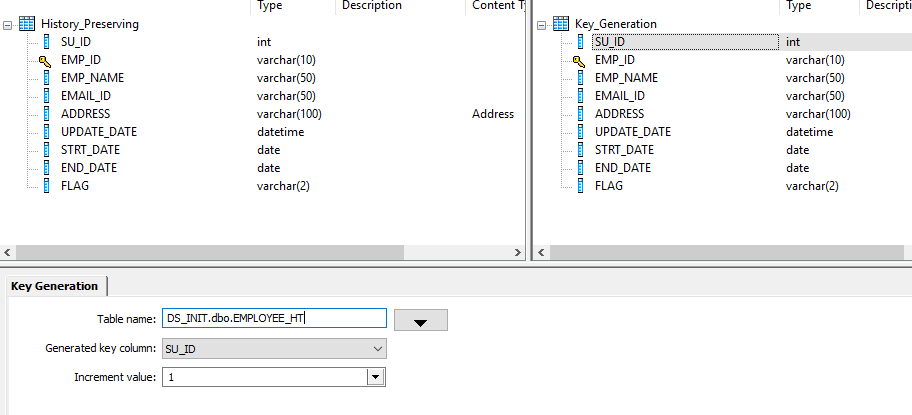This screenshot has height=415, width=912.
Task: Select END_DATE column in History_Preserving
Action: (89, 168)
